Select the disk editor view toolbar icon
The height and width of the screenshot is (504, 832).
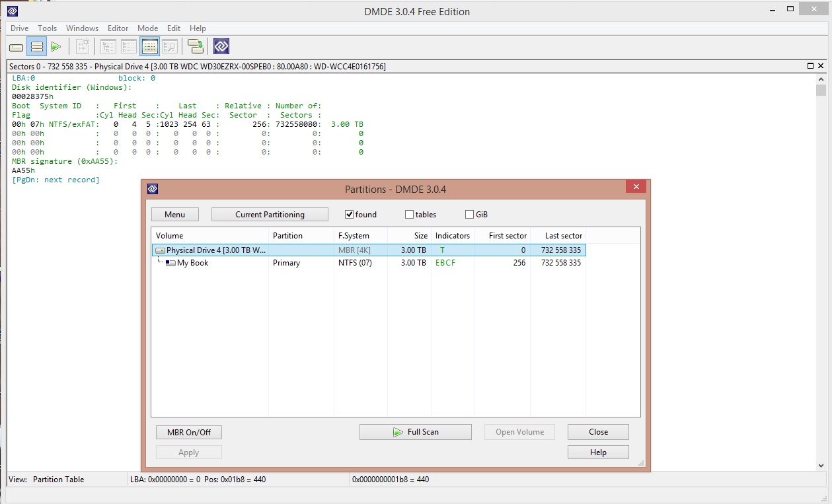pyautogui.click(x=150, y=47)
